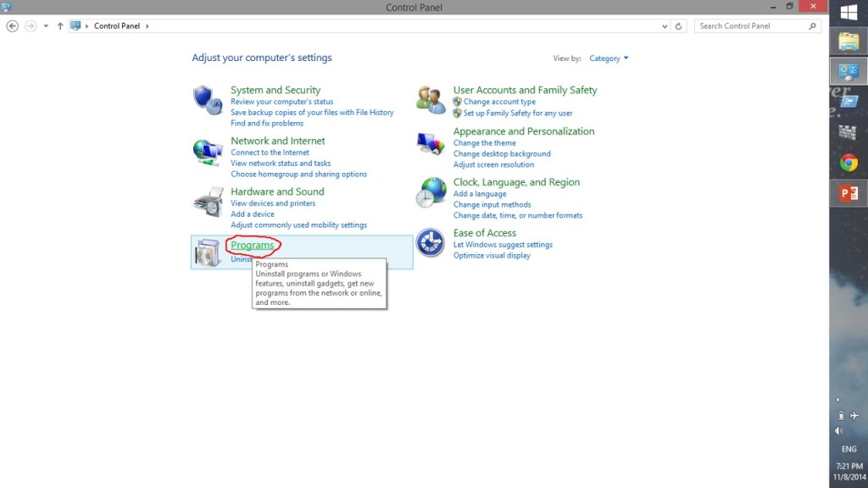Launch PowerPoint from the taskbar

pos(849,193)
